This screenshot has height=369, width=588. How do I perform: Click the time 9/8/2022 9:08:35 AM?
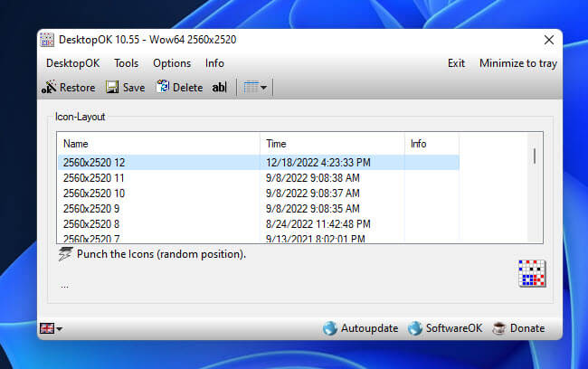coord(313,209)
